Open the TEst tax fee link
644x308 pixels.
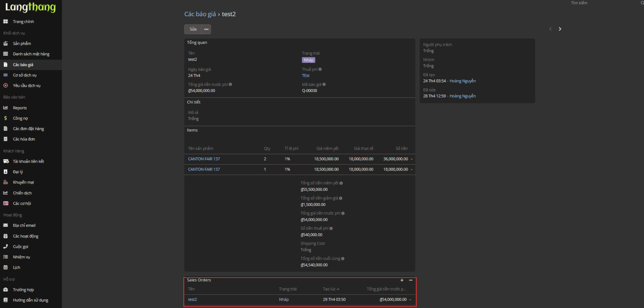pos(306,76)
